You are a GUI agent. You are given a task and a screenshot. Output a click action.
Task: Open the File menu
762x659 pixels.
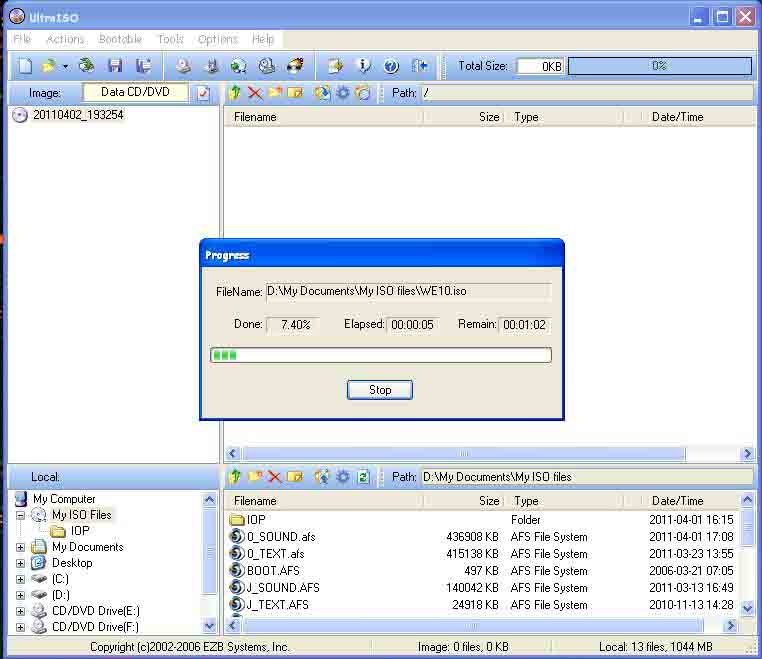click(22, 39)
